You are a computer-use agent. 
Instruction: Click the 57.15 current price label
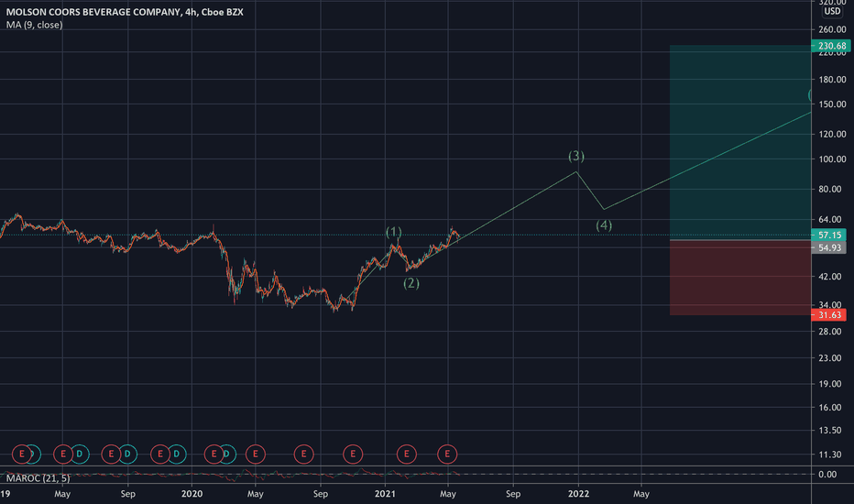829,235
